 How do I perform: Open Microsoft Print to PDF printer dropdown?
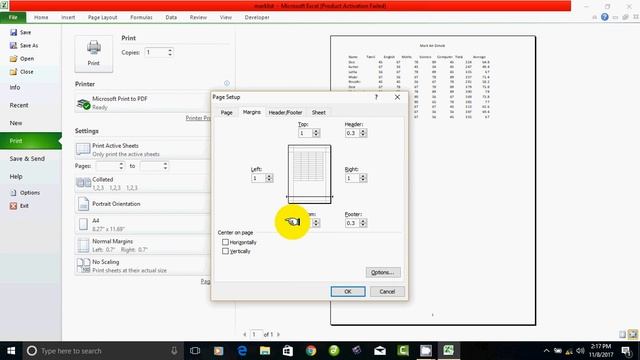143,102
